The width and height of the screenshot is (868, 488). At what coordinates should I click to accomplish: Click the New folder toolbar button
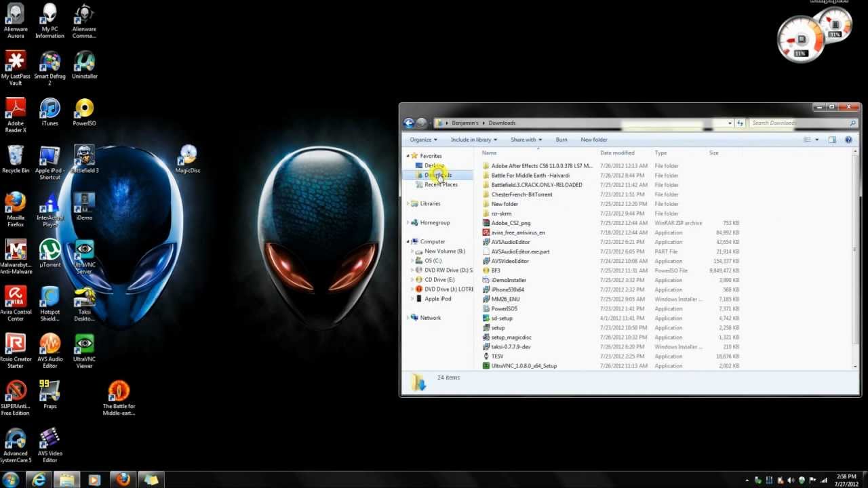point(594,140)
